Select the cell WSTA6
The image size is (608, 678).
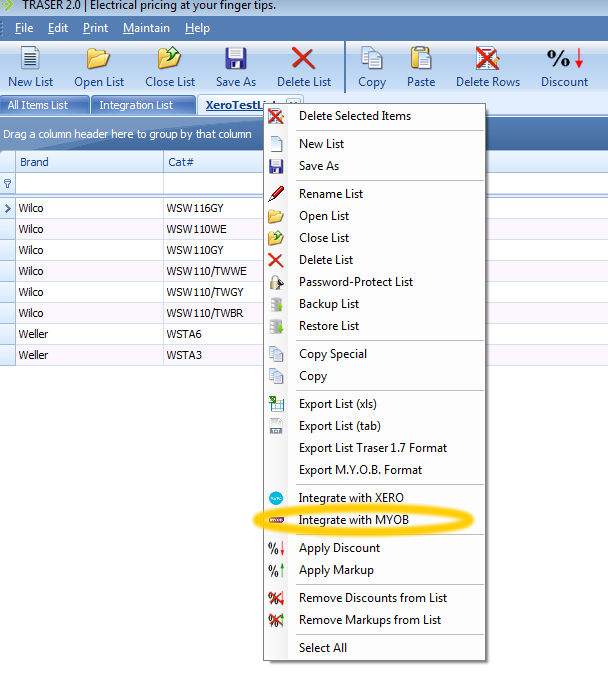click(214, 334)
